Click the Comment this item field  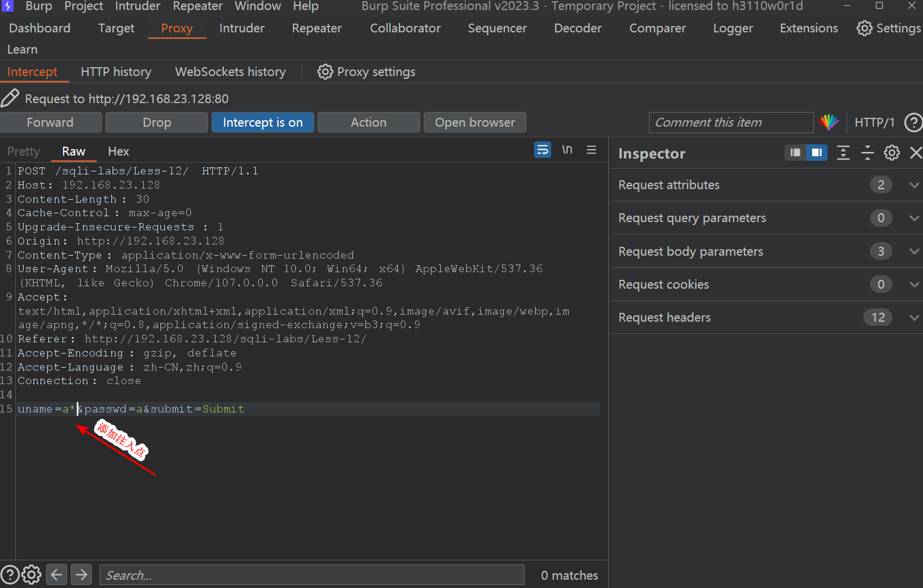[730, 123]
